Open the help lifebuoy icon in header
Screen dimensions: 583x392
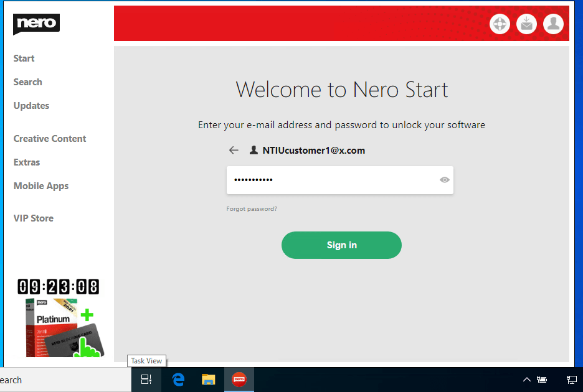pyautogui.click(x=500, y=24)
